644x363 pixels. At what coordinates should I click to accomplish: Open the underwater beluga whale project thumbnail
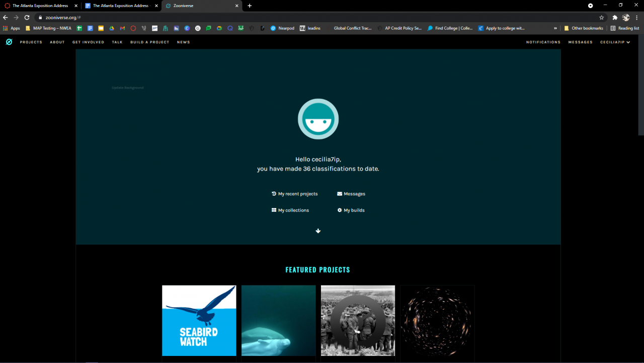click(x=279, y=321)
